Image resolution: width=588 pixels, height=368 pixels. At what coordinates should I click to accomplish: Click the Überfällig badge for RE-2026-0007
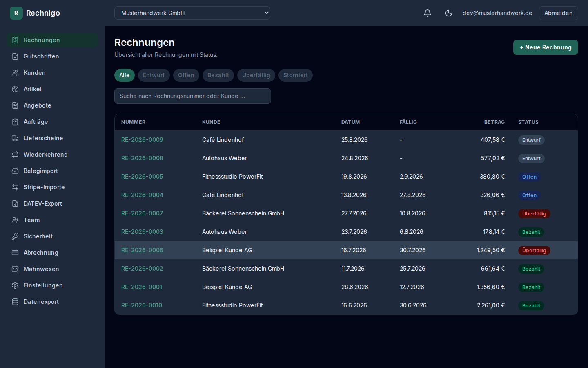pos(534,213)
